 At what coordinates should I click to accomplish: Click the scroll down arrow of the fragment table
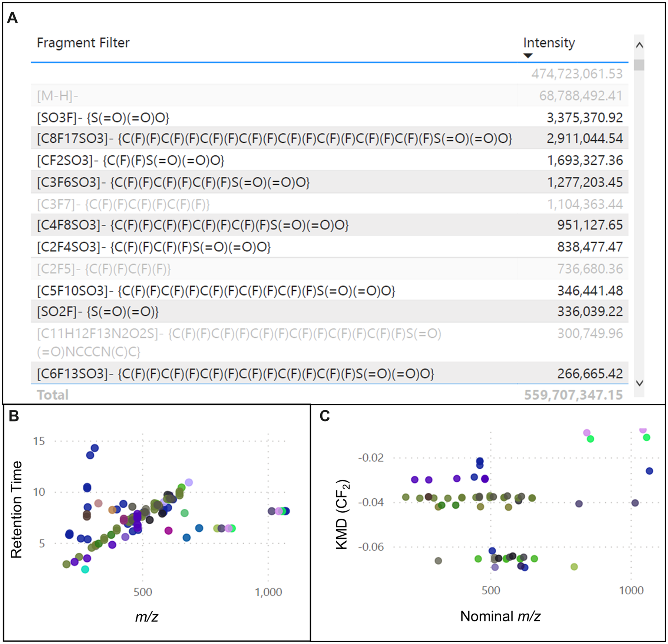(639, 383)
